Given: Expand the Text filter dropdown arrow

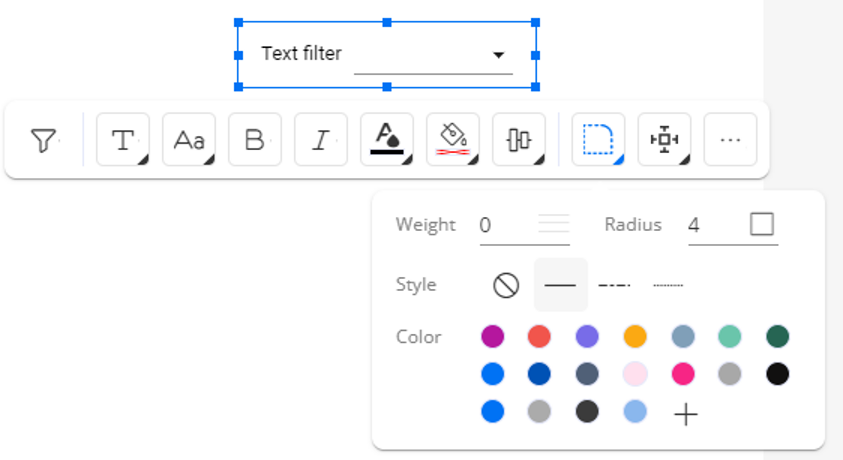Looking at the screenshot, I should pos(498,55).
